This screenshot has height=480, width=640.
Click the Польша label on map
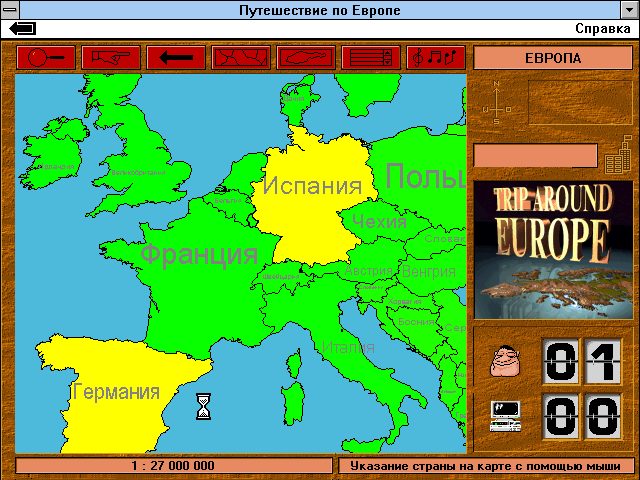pos(426,176)
